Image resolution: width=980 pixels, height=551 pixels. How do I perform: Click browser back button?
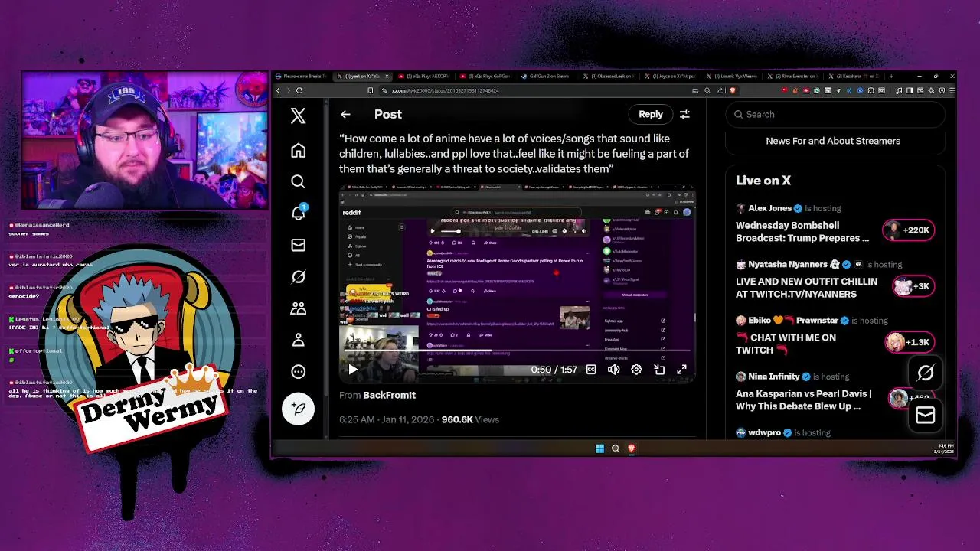pyautogui.click(x=279, y=90)
